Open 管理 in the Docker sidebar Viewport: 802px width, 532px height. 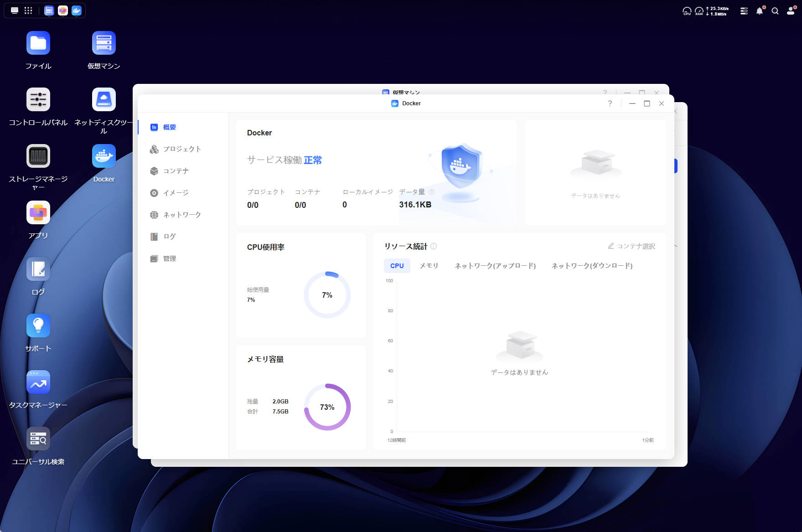point(183,258)
